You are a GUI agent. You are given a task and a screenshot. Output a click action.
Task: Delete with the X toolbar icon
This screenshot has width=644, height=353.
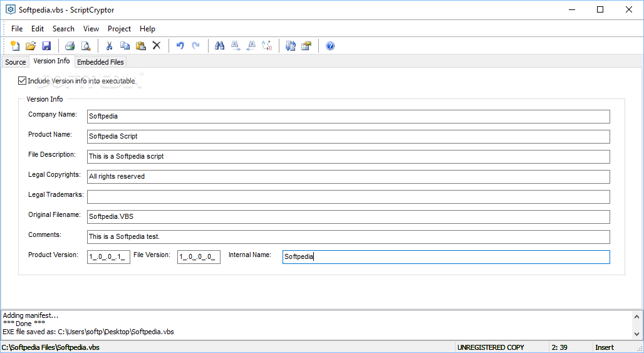tap(157, 46)
